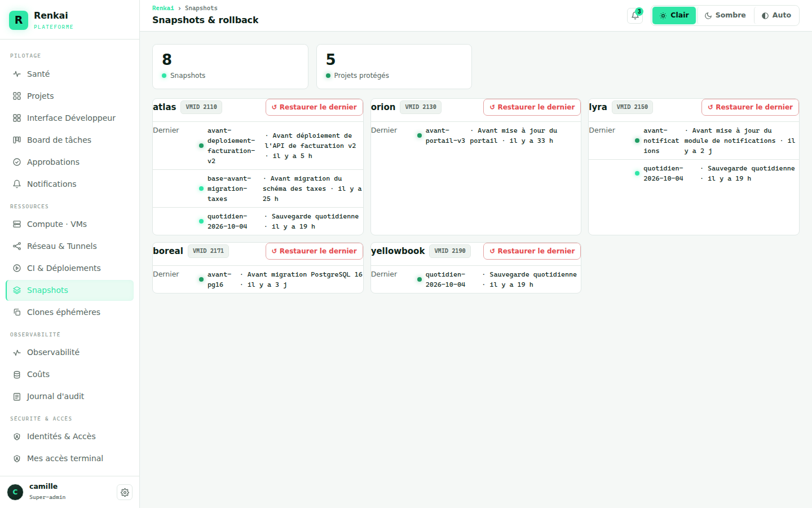The height and width of the screenshot is (508, 812).
Task: Click the Notifications bell icon in sidebar
Action: pyautogui.click(x=17, y=184)
